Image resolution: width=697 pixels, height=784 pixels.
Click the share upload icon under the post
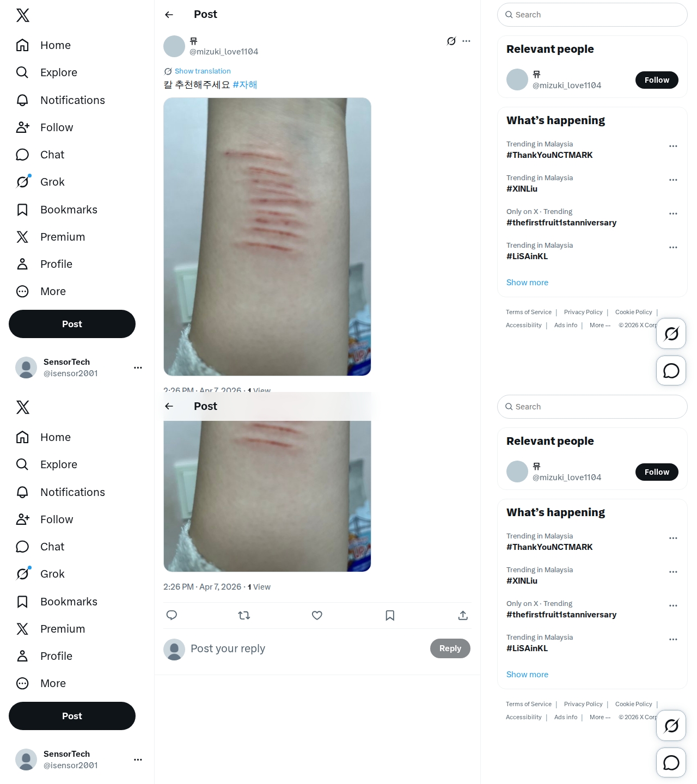tap(463, 615)
